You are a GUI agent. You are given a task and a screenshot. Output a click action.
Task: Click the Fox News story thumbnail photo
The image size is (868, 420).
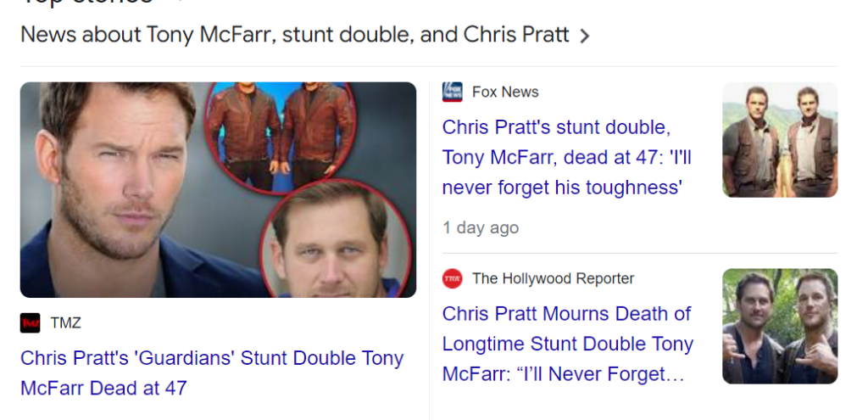click(x=780, y=140)
